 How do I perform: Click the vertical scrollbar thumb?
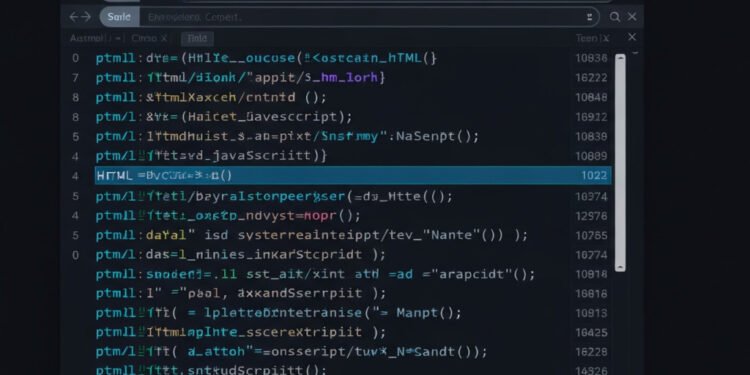[620, 163]
